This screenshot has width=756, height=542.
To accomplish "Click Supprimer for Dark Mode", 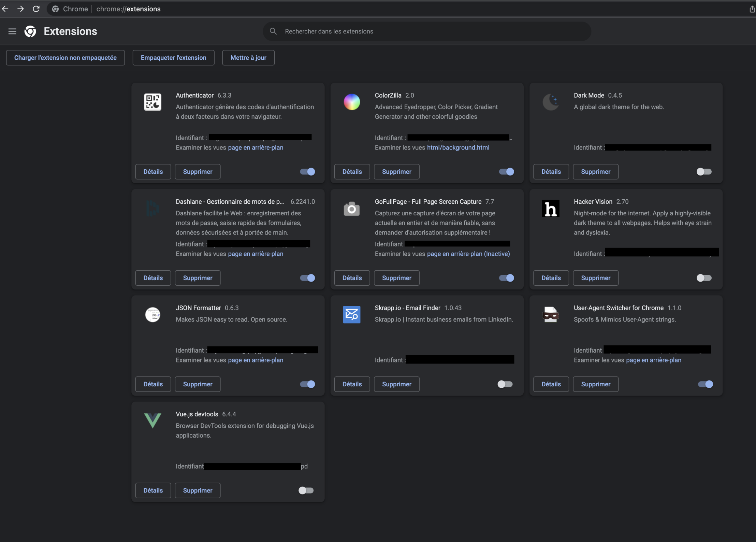I will pos(596,172).
